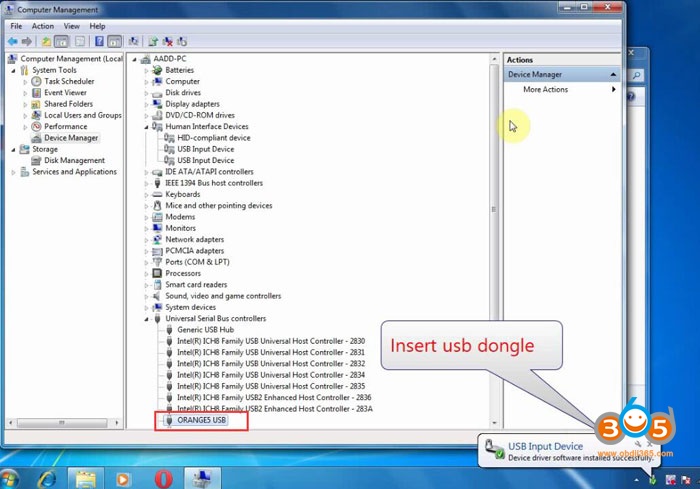700x489 pixels.
Task: Collapse the Human Interface Devices category
Action: click(146, 127)
